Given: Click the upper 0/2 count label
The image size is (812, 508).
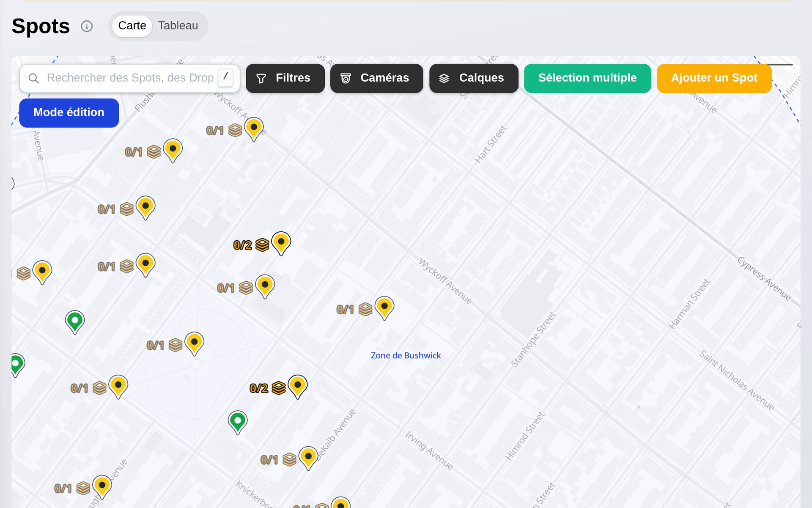Looking at the screenshot, I should pos(243,245).
